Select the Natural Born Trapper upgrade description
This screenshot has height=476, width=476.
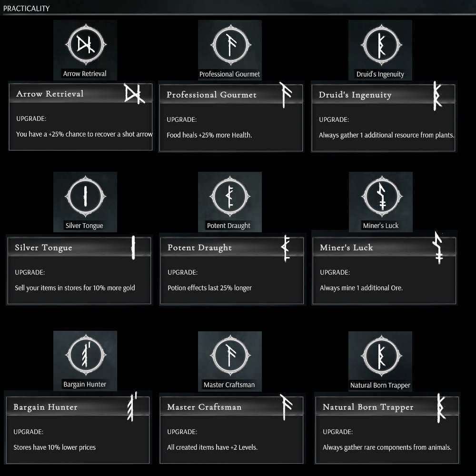(x=387, y=447)
